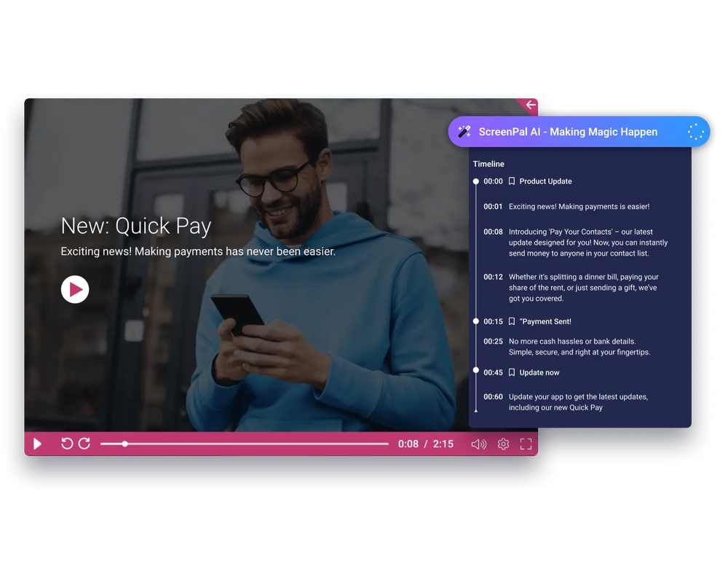
Task: Click the Timeline panel heading
Action: pos(488,164)
